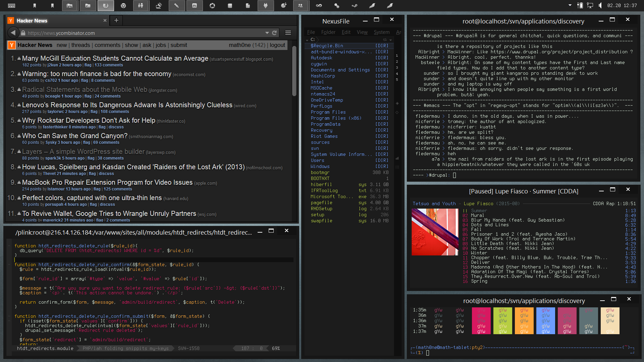The width and height of the screenshot is (644, 362).
Task: Upvote the McGill Education Students story
Action: click(19, 58)
